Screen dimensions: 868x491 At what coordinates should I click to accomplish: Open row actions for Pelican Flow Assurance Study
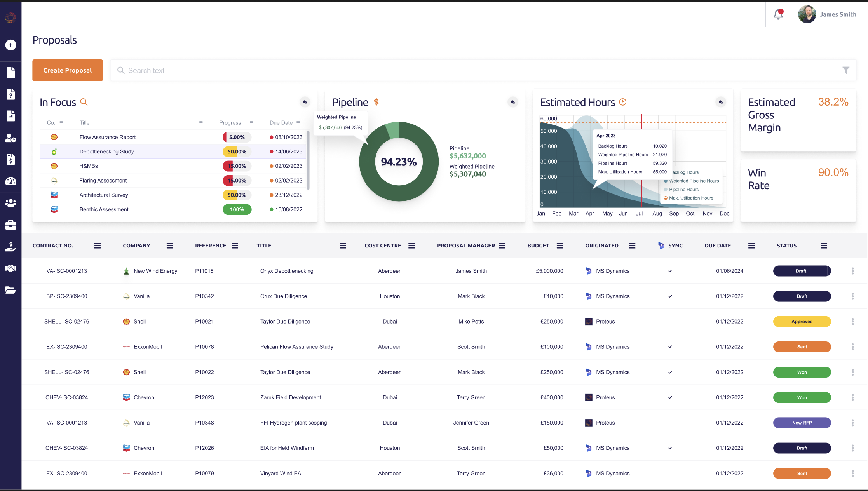click(x=853, y=347)
